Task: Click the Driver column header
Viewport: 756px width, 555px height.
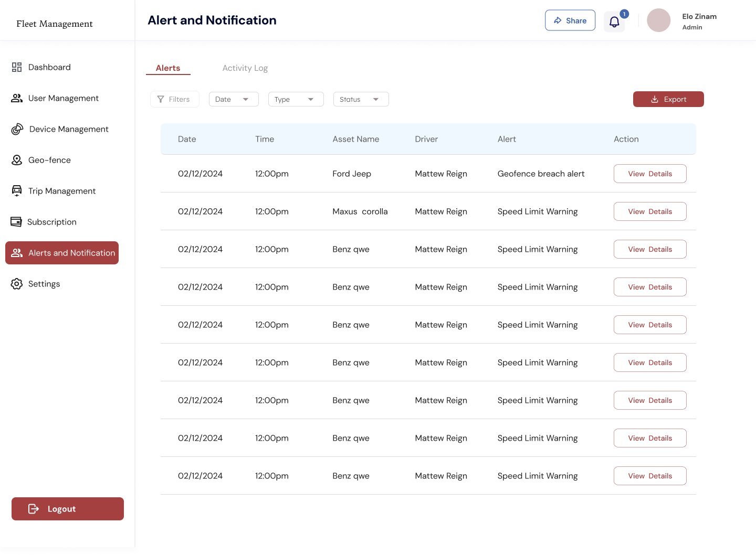Action: coord(426,139)
